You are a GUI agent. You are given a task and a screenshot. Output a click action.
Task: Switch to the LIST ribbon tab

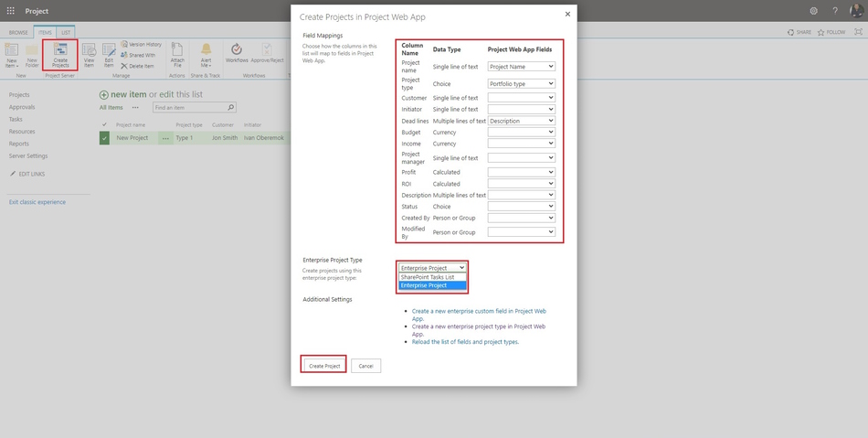pos(66,33)
